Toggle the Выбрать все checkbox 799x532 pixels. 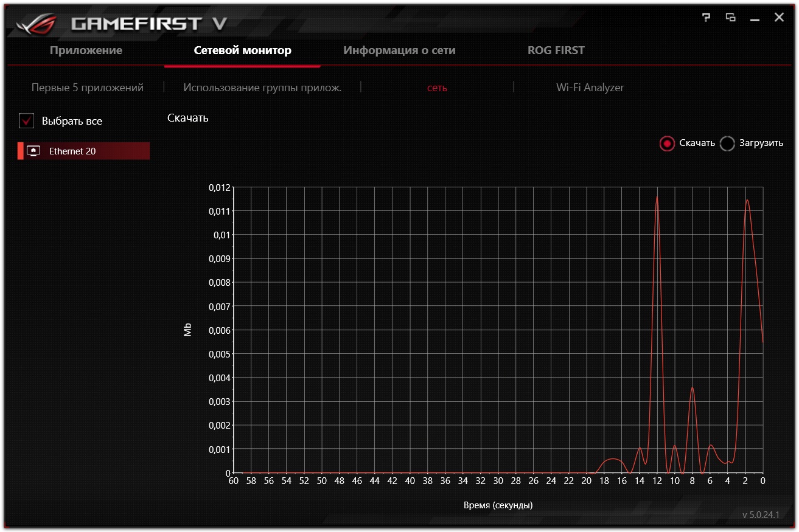point(27,120)
